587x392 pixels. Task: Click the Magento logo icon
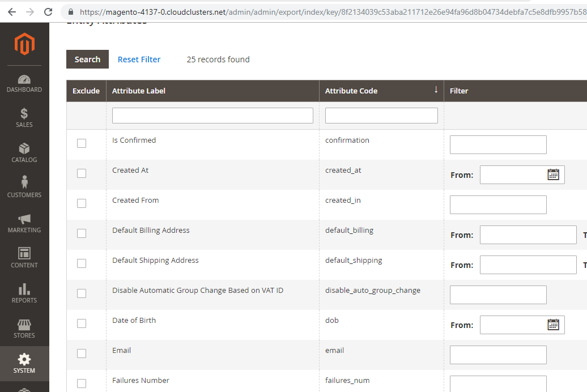pos(24,44)
